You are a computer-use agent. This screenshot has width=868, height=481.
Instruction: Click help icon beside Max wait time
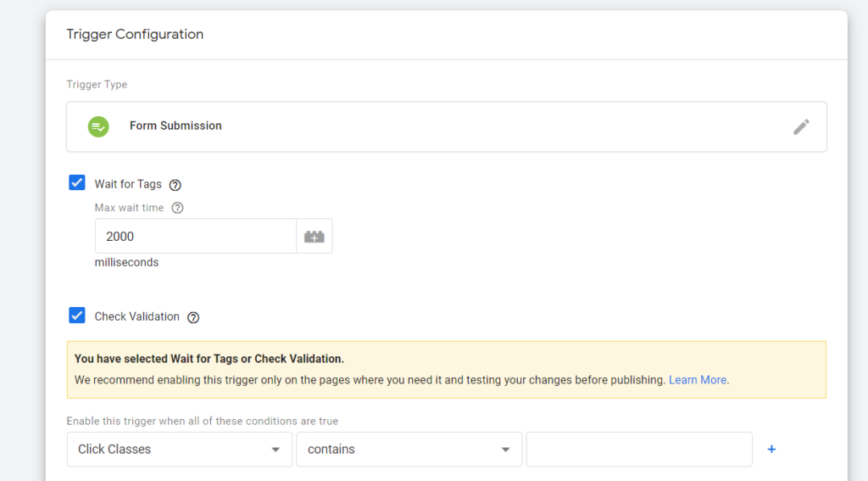(x=177, y=208)
